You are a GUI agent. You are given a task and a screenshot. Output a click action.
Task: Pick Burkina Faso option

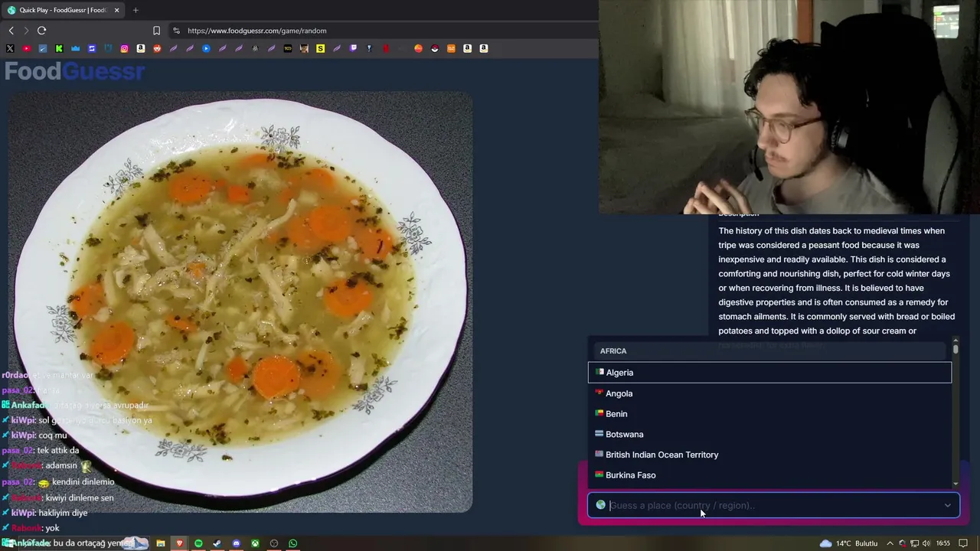click(769, 475)
